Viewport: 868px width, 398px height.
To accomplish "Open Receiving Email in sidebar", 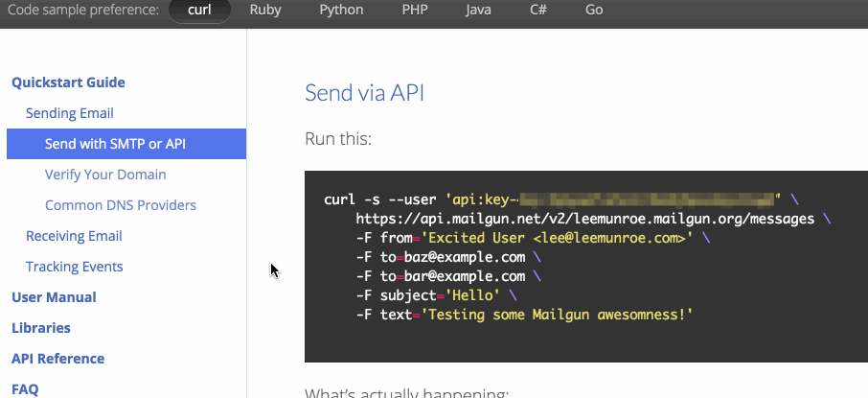I will 74,236.
